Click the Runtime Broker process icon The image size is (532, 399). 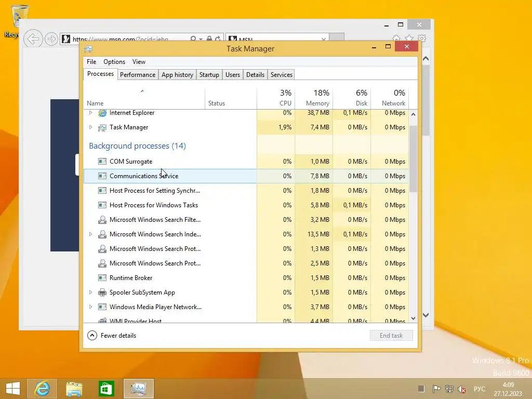click(102, 278)
